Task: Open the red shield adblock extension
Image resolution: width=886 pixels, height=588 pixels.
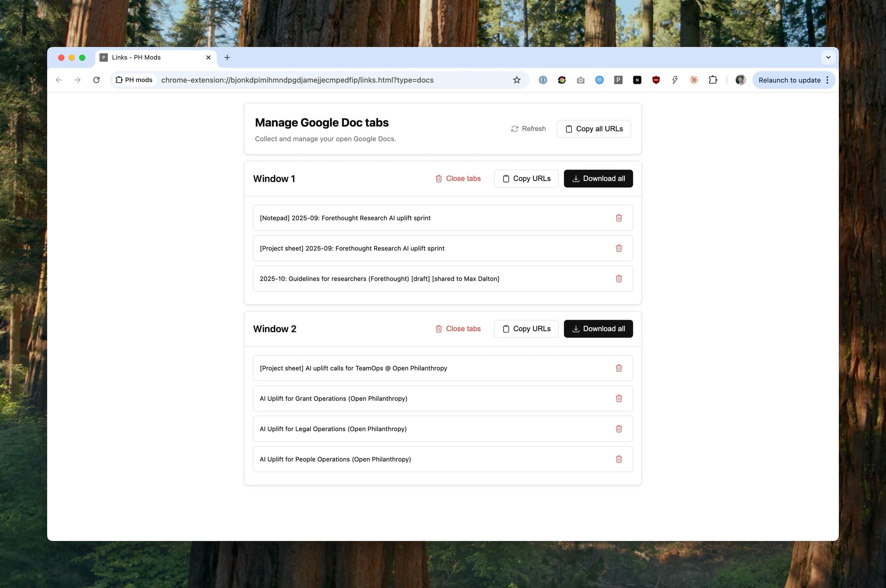Action: coord(656,80)
